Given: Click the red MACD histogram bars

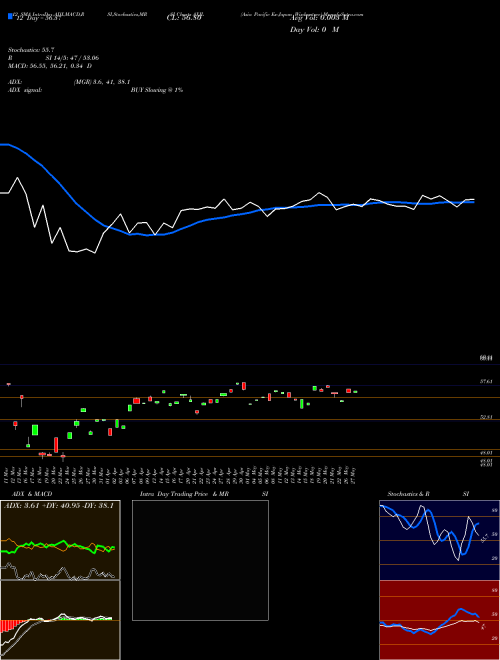Looking at the screenshot, I should (x=6, y=625).
